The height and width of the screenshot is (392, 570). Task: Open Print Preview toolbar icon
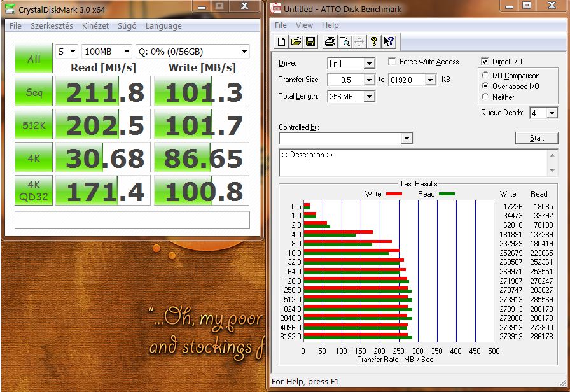coord(344,41)
